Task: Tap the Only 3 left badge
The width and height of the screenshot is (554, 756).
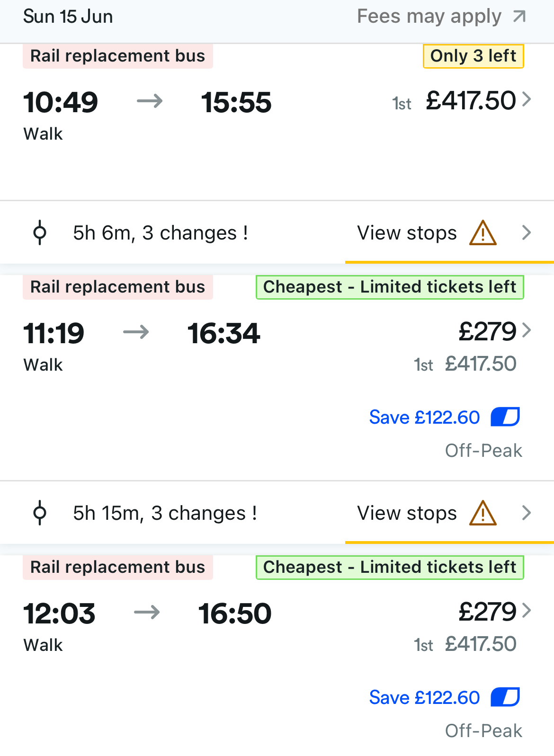Action: tap(473, 56)
